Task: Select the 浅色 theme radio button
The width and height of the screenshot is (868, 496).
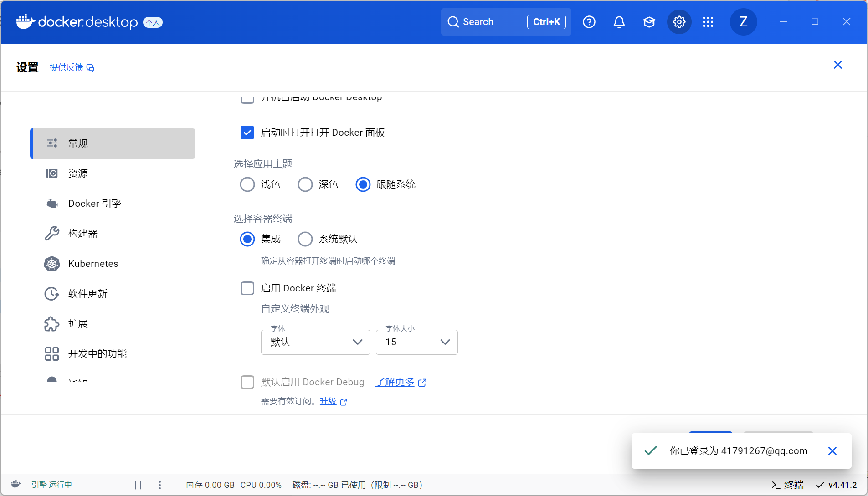Action: click(247, 184)
